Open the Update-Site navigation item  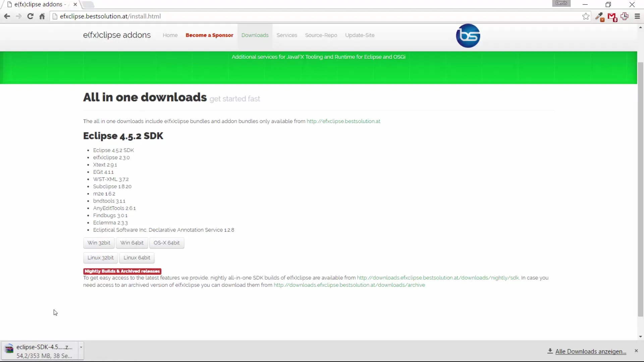(x=360, y=35)
